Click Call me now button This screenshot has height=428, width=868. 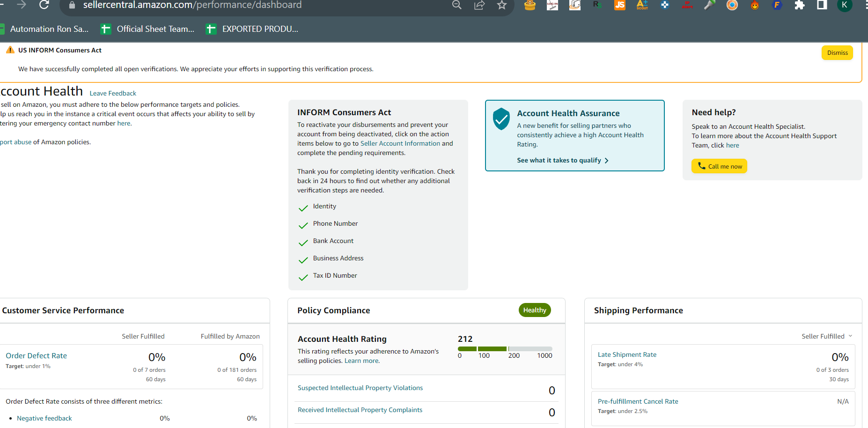click(719, 166)
